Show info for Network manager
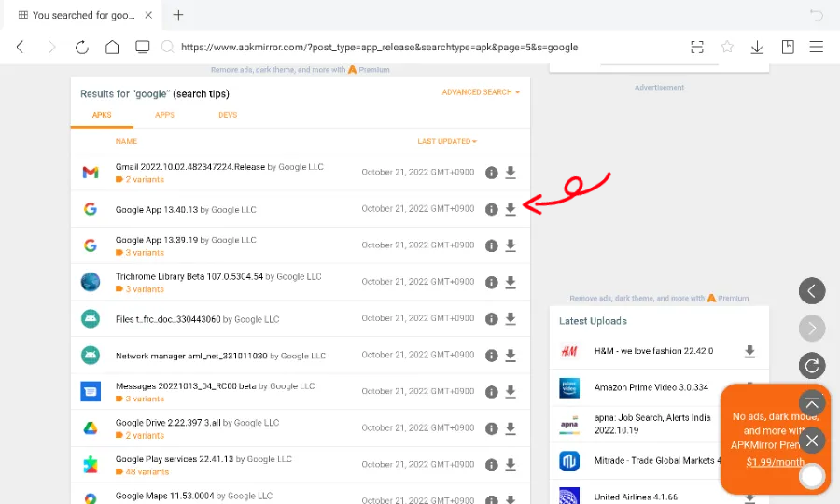The height and width of the screenshot is (504, 840). (491, 355)
